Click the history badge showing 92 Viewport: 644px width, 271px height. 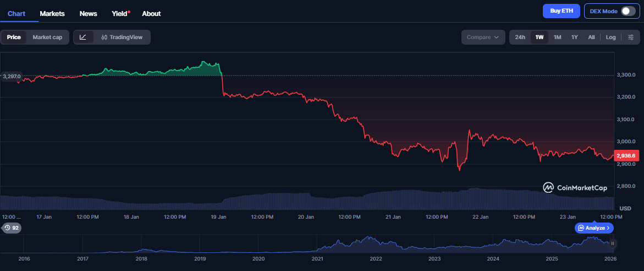point(11,227)
